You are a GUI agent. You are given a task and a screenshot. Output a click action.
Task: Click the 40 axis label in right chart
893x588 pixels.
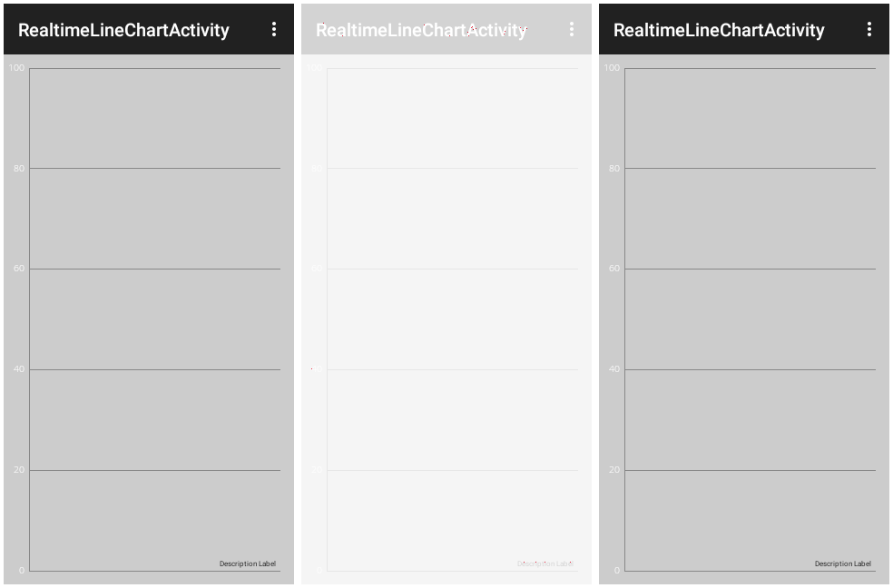[614, 368]
